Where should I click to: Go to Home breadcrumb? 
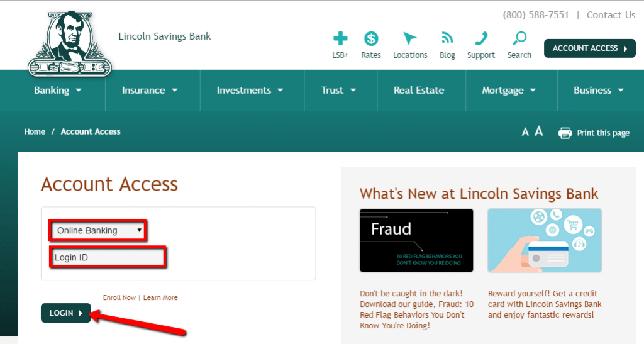tap(35, 132)
